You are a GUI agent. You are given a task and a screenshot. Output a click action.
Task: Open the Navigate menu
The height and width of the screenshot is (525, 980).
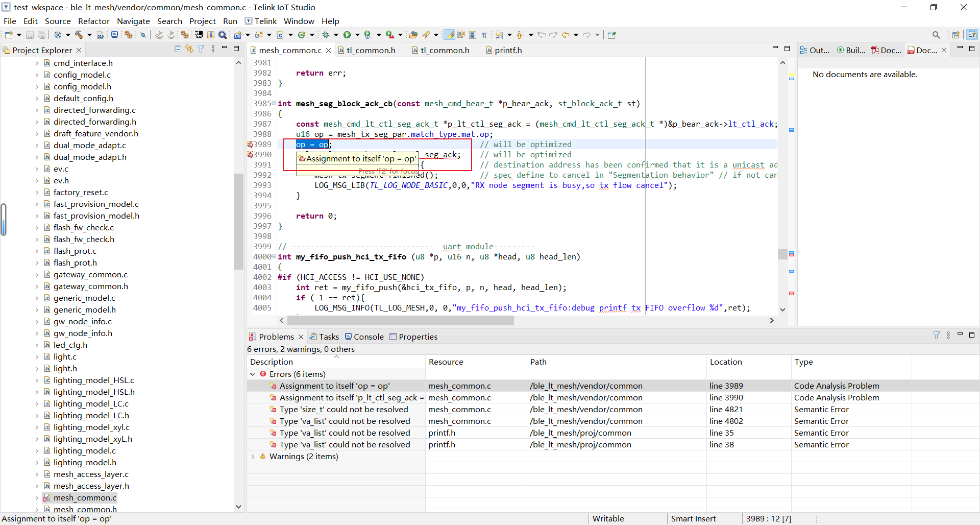point(133,21)
